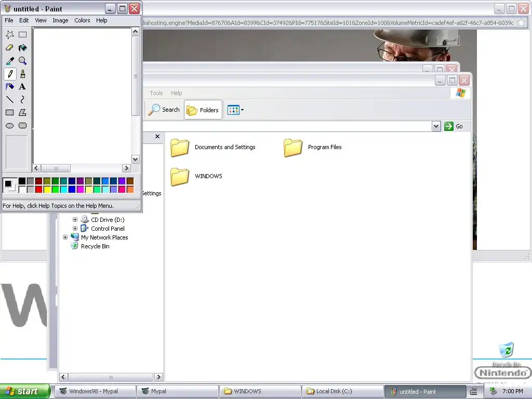
Task: Open the Explorer address bar dropdown arrow
Action: click(436, 126)
